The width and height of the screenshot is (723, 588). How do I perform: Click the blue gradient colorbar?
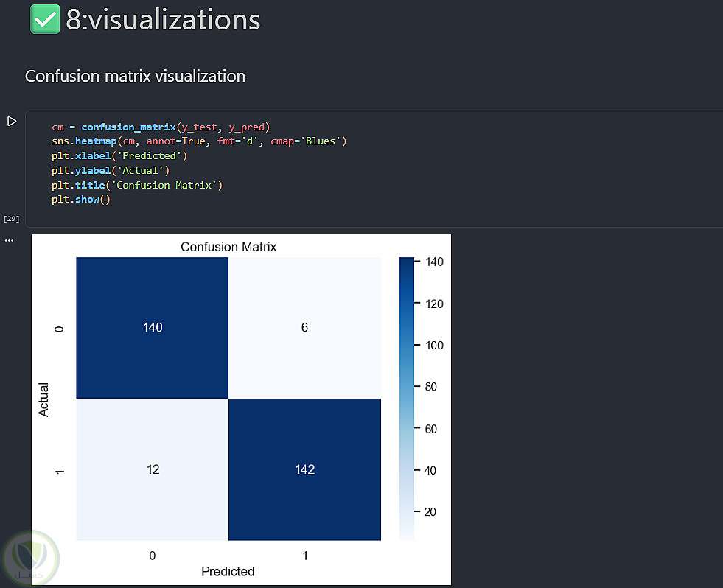(407, 398)
